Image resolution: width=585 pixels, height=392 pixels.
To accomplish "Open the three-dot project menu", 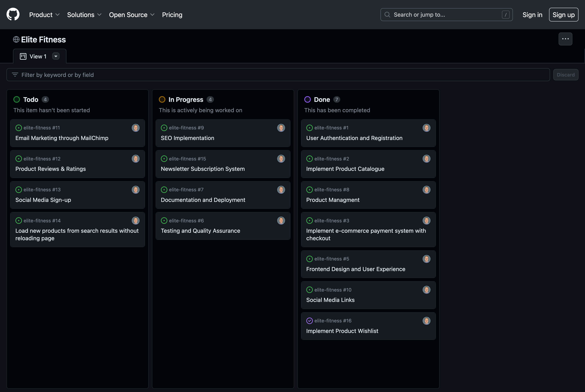I will 565,39.
